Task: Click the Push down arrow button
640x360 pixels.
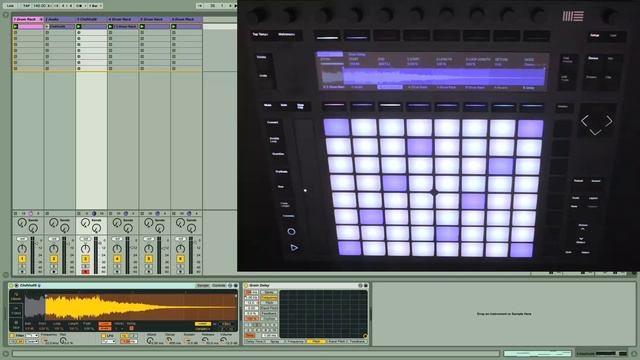Action: pos(596,132)
